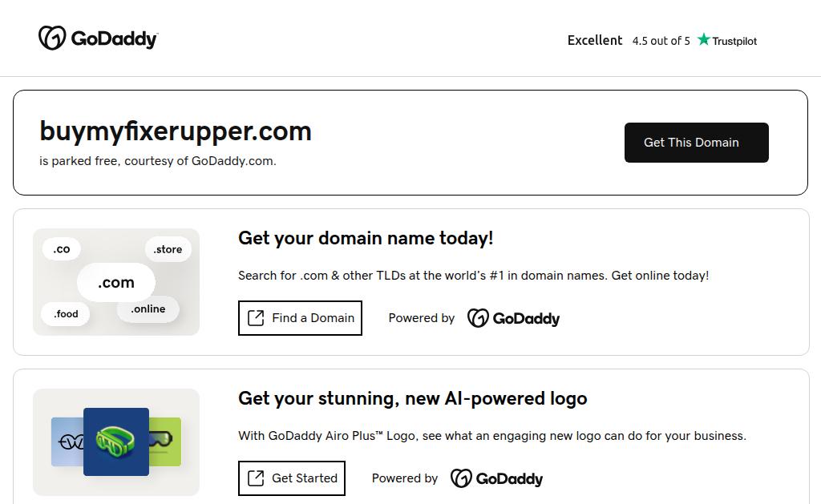
Task: Click the .online bubble in illustration
Action: pyautogui.click(x=148, y=308)
